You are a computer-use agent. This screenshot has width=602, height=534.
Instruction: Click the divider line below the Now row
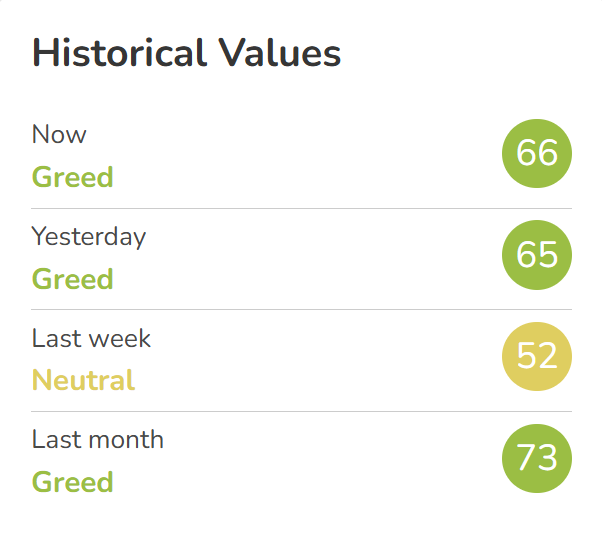point(301,209)
